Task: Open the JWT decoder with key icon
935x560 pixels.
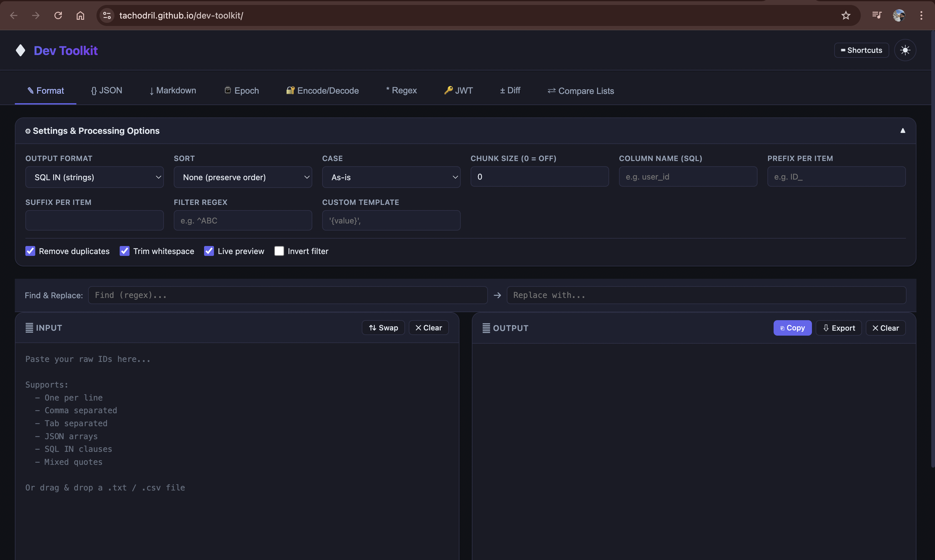Action: click(458, 91)
